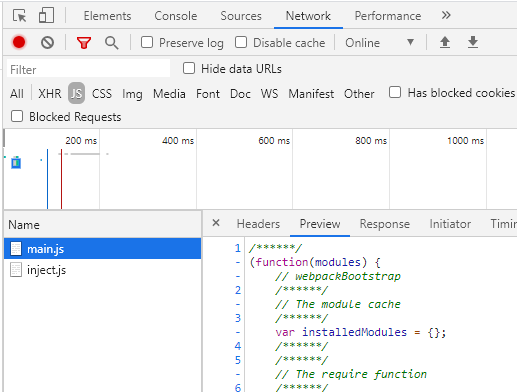Screen dimensions: 517x392
Task: Toggle the device toolbar icon
Action: click(x=46, y=15)
